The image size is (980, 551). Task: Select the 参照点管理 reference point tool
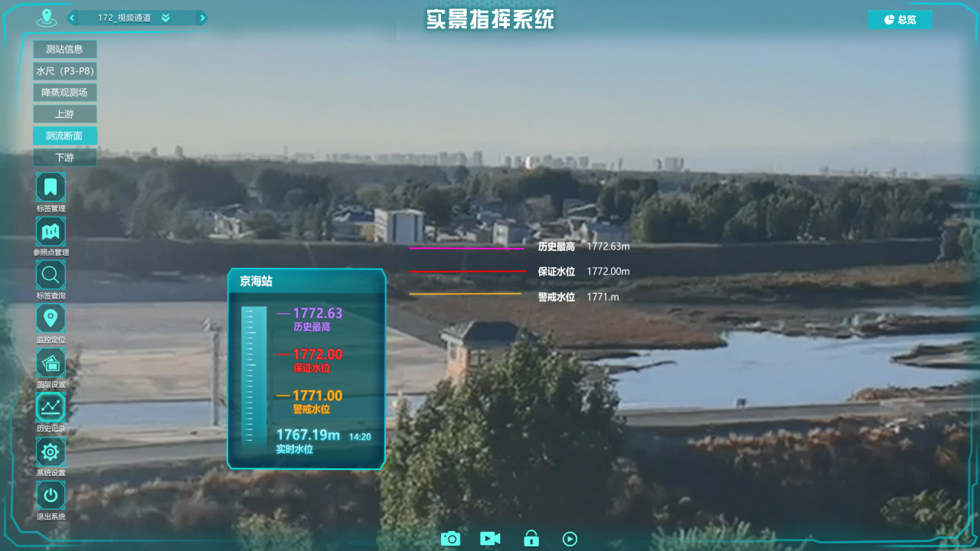[x=50, y=231]
